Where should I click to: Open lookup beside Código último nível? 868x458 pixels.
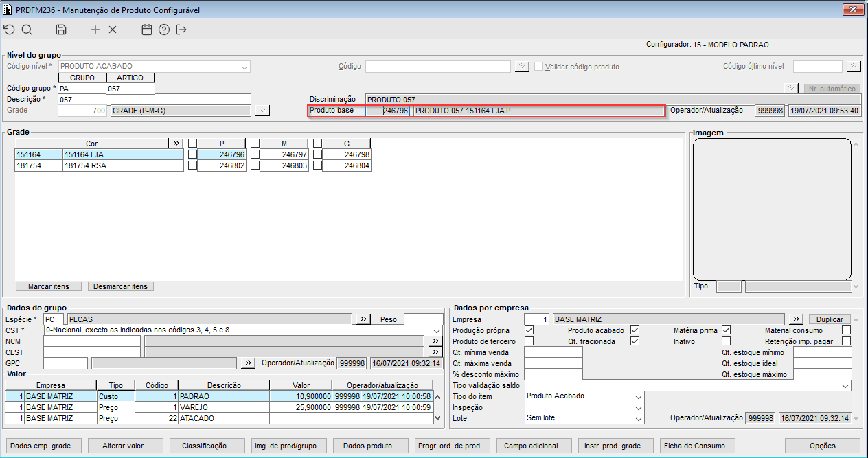[854, 67]
